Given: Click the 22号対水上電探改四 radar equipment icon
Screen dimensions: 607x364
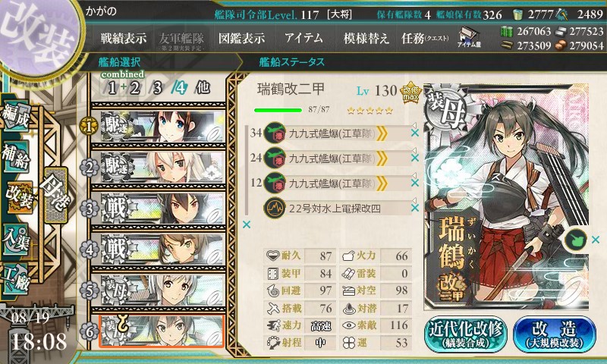Looking at the screenshot, I should (x=275, y=208).
